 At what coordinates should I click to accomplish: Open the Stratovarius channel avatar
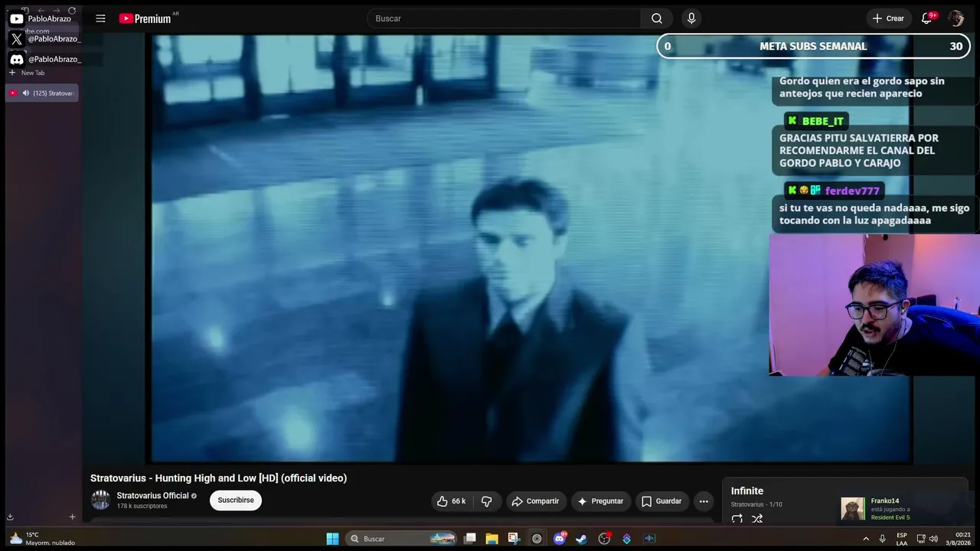[101, 500]
